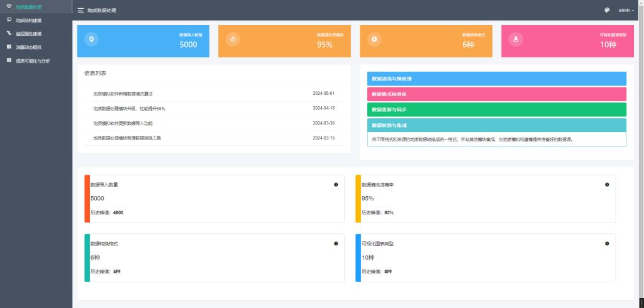Open the admin user dropdown
The width and height of the screenshot is (644, 308).
[626, 10]
